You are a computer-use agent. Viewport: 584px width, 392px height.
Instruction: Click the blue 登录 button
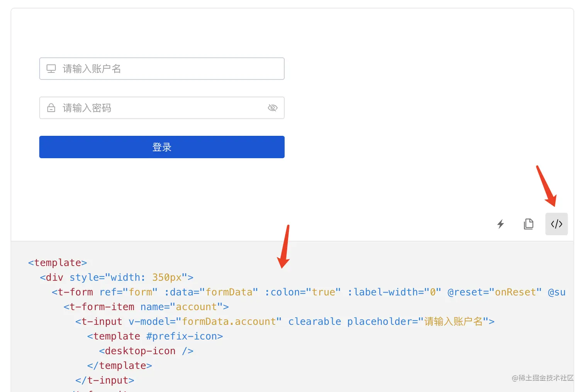pos(162,147)
